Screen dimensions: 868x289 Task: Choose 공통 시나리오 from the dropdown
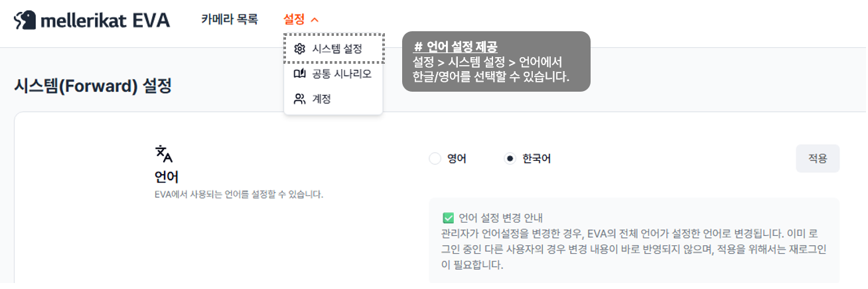(x=342, y=74)
